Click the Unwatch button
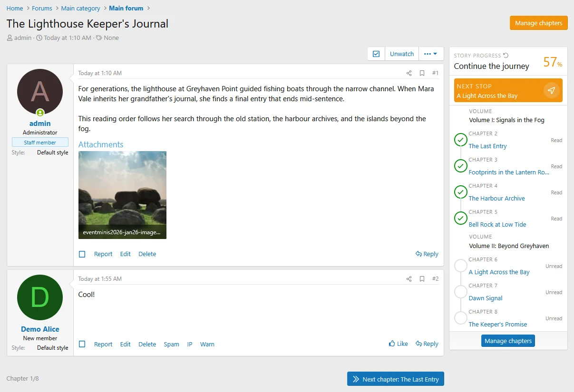The height and width of the screenshot is (392, 574). tap(402, 54)
